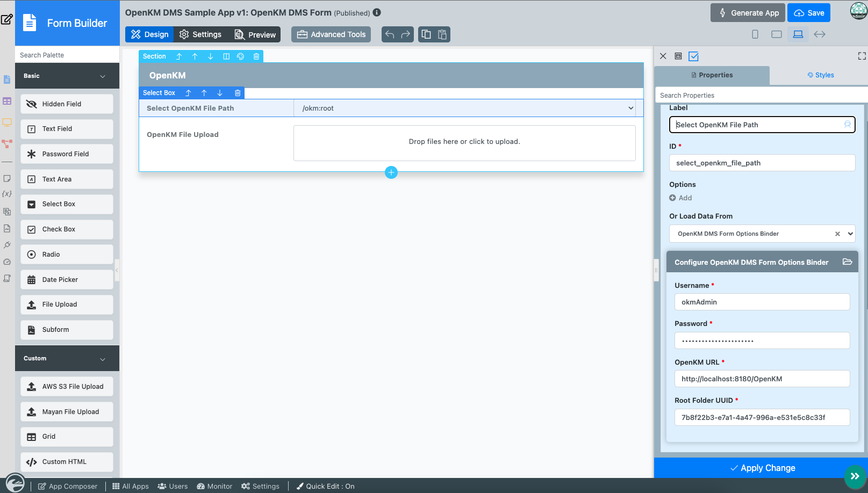Switch to mobile device view
Viewport: 868px width, 493px height.
coord(755,34)
